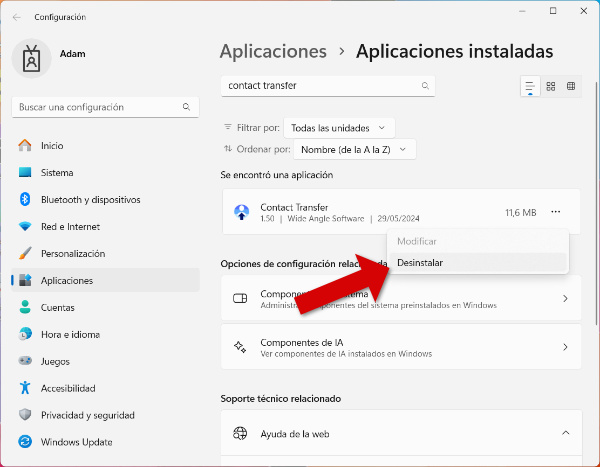Go to Sistema settings label
The width and height of the screenshot is (600, 467).
coord(57,173)
